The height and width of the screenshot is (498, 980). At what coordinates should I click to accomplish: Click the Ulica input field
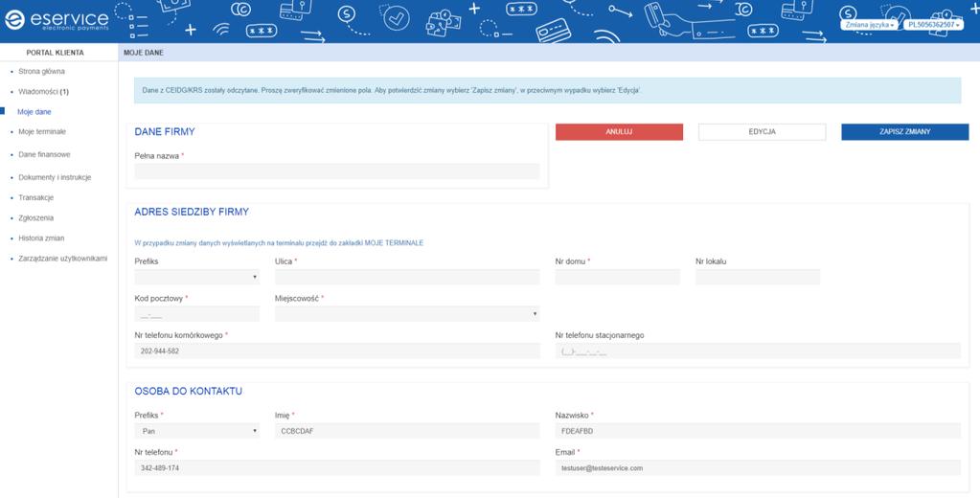click(407, 277)
